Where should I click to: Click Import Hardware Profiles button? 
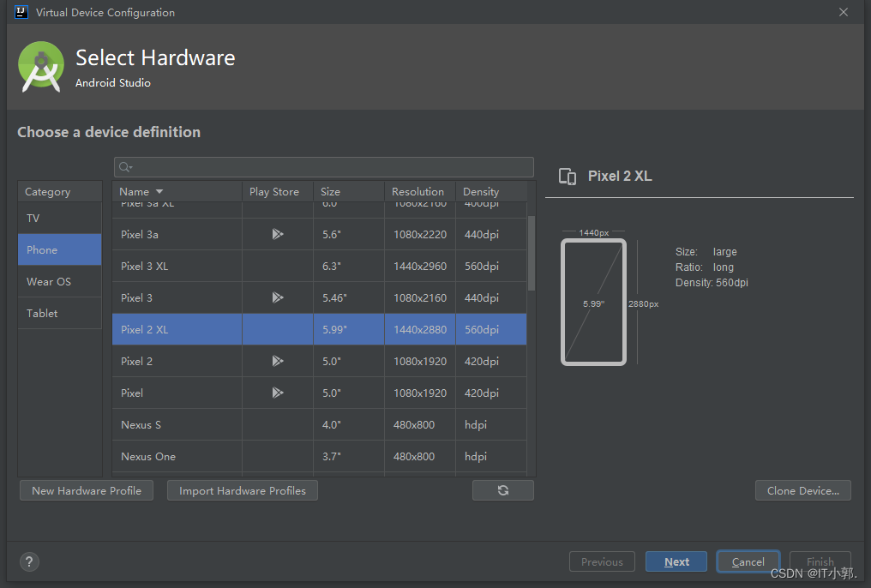point(243,490)
